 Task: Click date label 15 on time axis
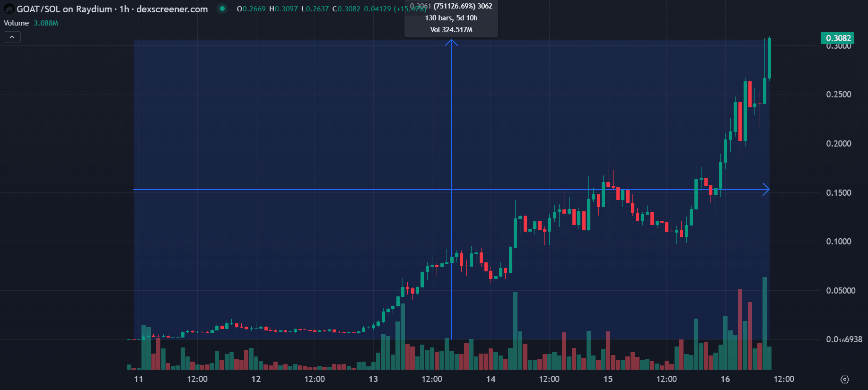[608, 379]
